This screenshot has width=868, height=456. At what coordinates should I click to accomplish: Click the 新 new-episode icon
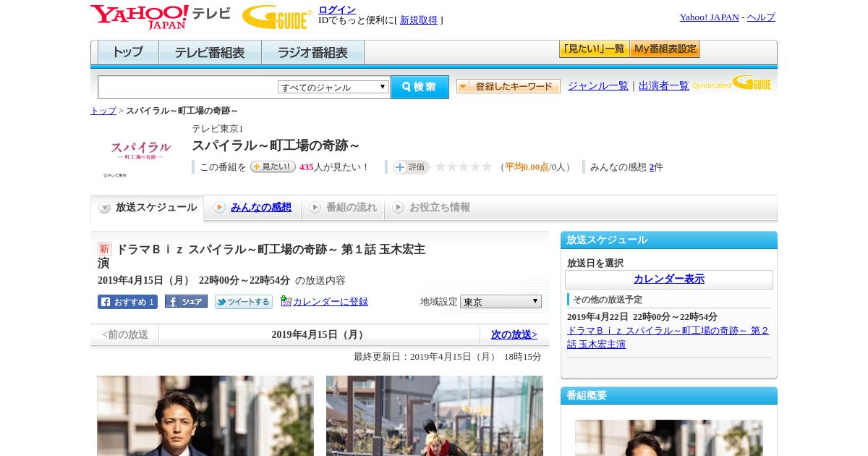(x=105, y=249)
